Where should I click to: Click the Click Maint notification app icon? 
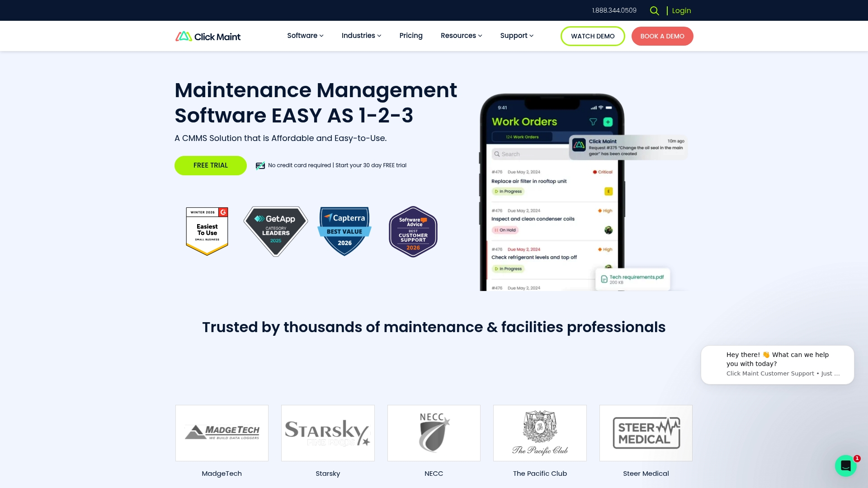coord(579,145)
